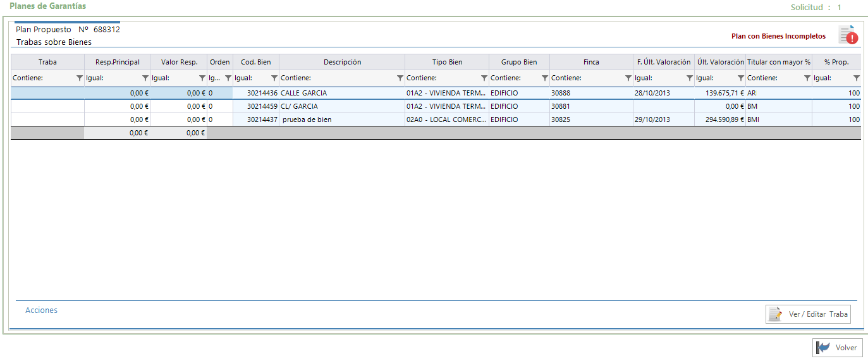Open filter funnel for F. Últ. Valoración column
The width and height of the screenshot is (868, 361).
pyautogui.click(x=689, y=78)
